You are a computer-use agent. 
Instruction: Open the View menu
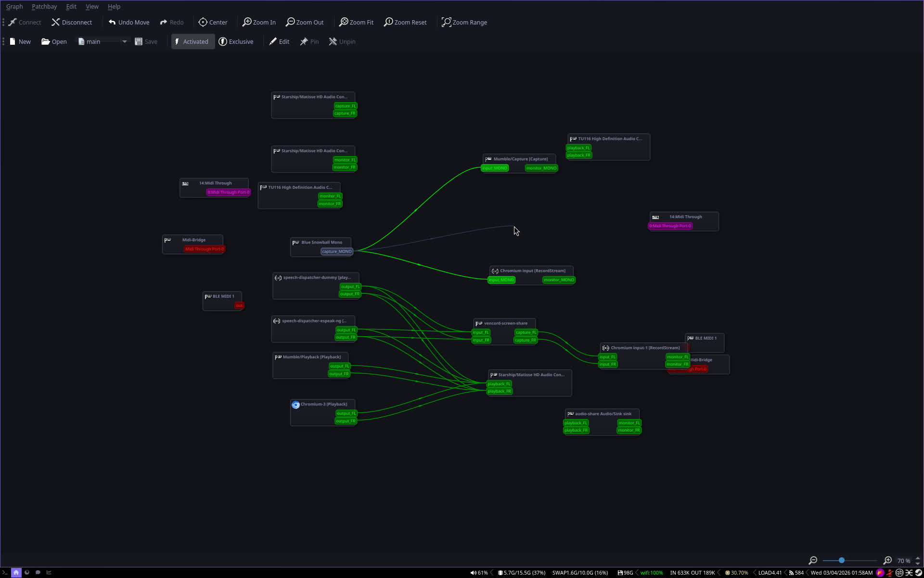point(92,7)
